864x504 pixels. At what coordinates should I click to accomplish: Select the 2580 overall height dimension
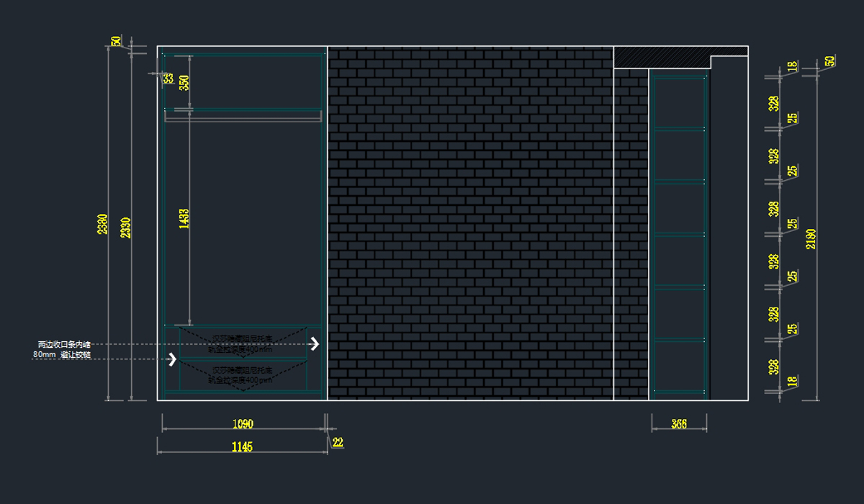(x=103, y=225)
